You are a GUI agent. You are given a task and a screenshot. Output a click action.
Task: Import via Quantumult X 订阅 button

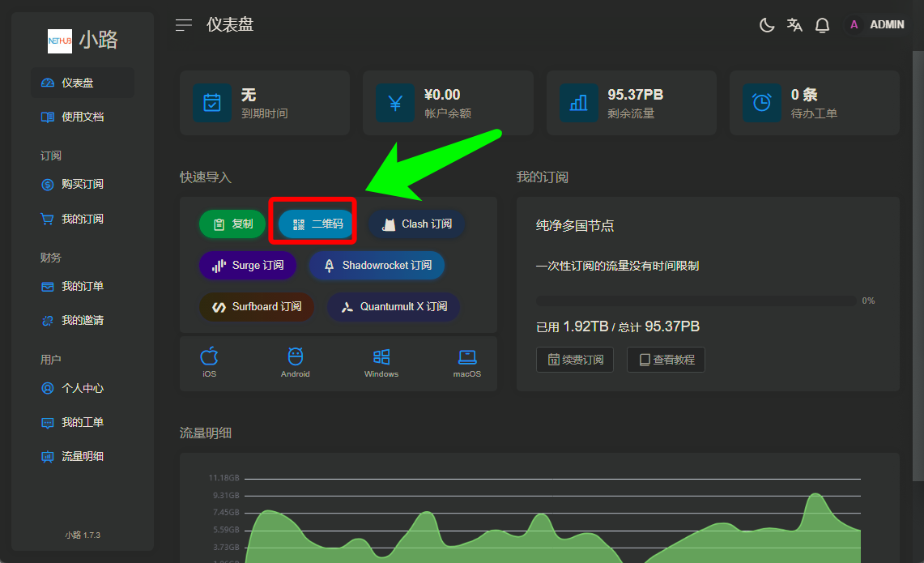tap(394, 307)
